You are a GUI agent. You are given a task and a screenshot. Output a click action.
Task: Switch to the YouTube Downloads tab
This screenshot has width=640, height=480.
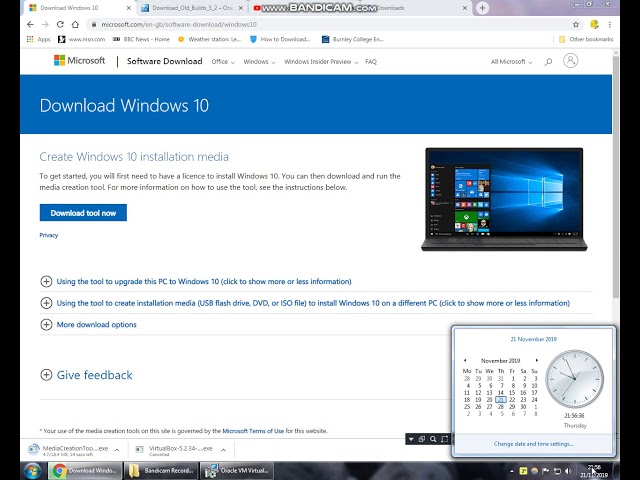click(359, 8)
